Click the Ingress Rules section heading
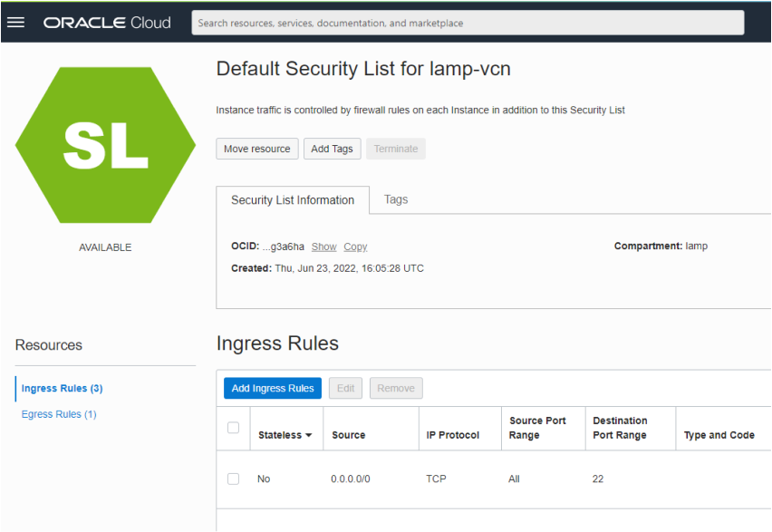The width and height of the screenshot is (772, 532). tap(276, 343)
